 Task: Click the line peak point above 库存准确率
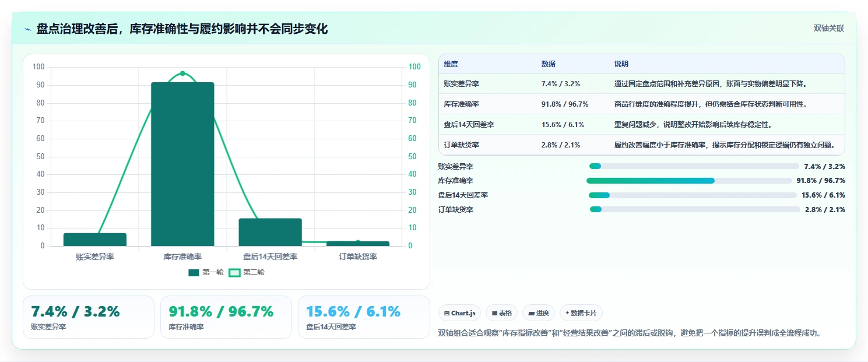pyautogui.click(x=182, y=73)
